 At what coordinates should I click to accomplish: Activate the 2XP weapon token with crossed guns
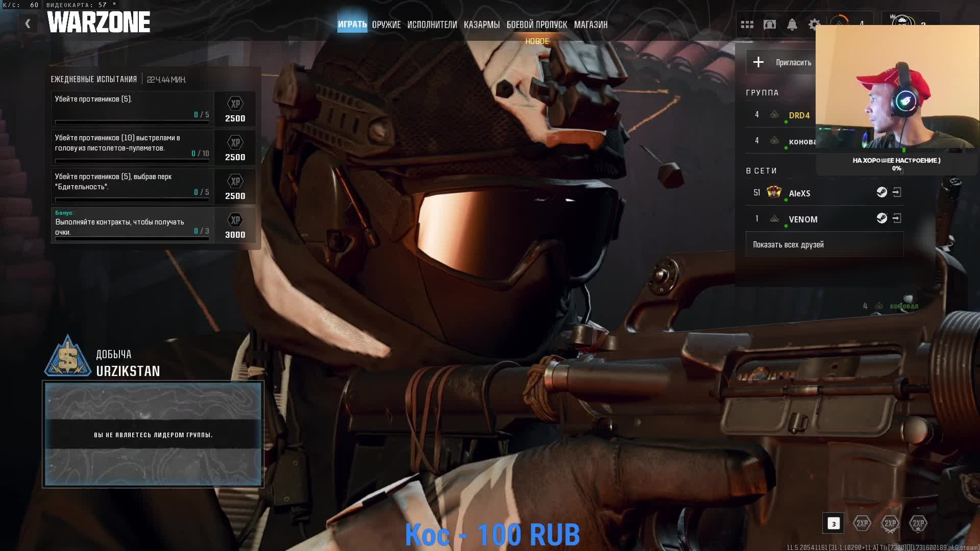(x=890, y=523)
